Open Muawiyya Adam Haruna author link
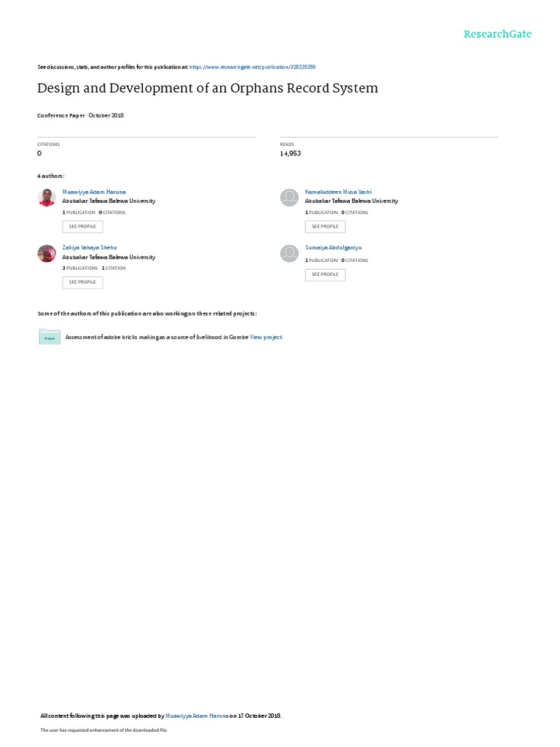Screen dimensions: 560x747 click(x=94, y=192)
